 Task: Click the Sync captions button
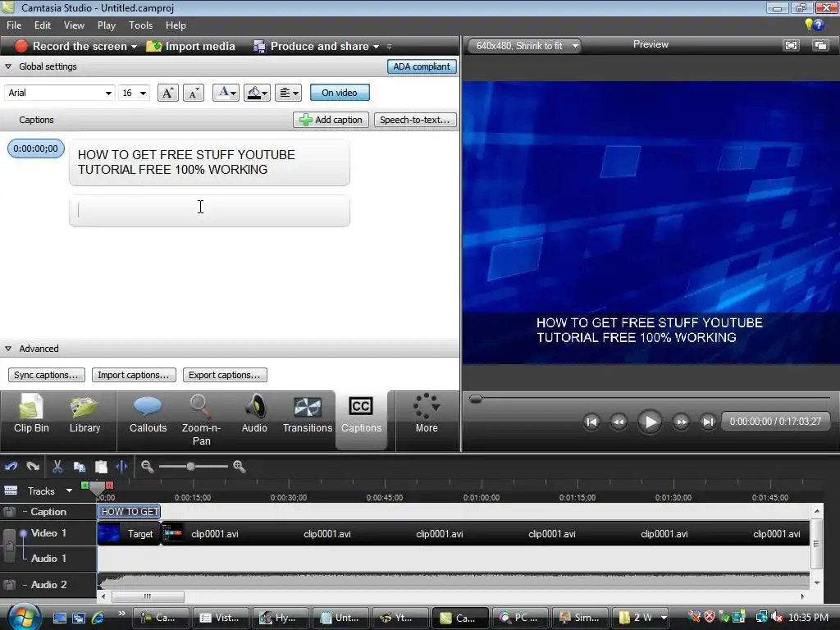[x=46, y=375]
